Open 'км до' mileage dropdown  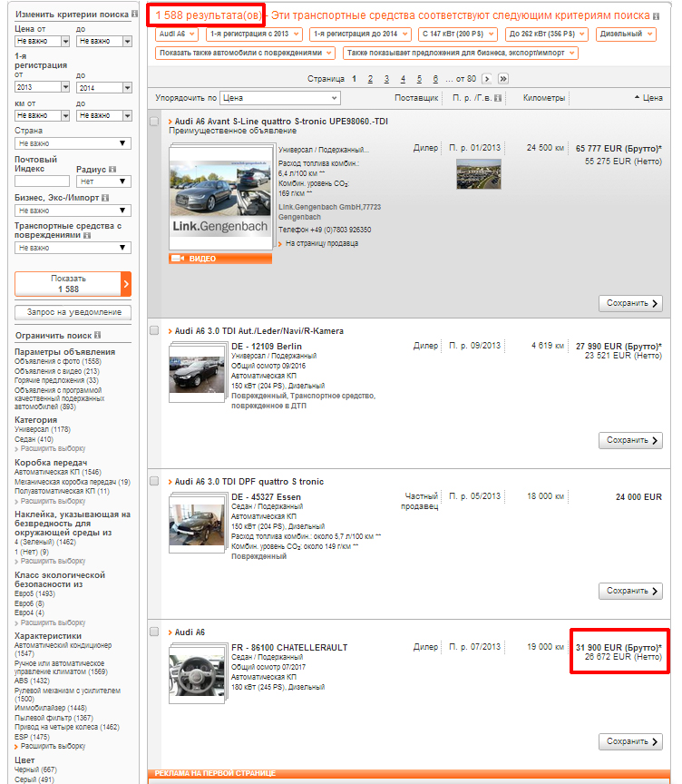pos(104,115)
